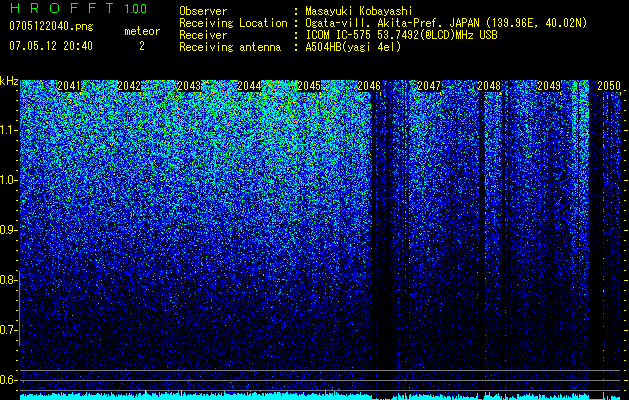Click the 0.6 kHz axis label

point(8,380)
